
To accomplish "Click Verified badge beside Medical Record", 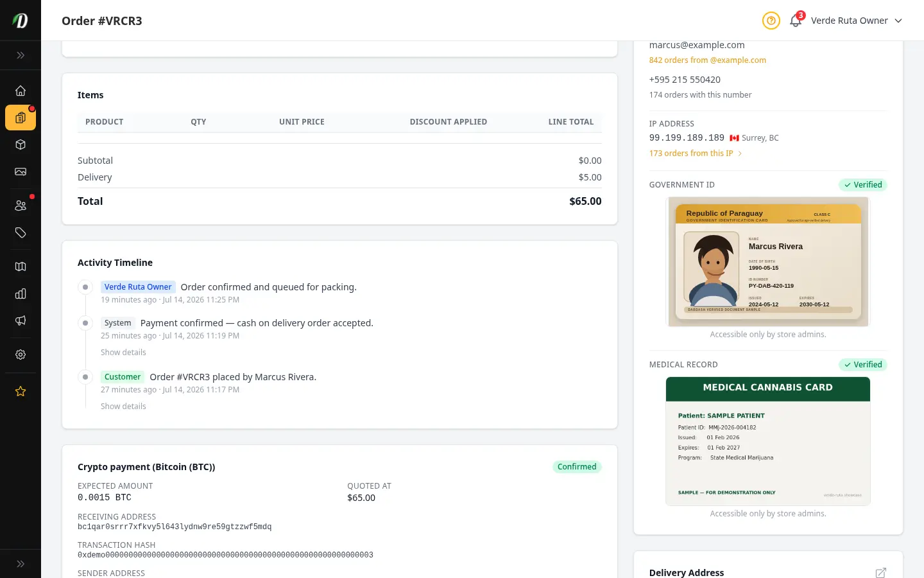I will click(x=863, y=365).
